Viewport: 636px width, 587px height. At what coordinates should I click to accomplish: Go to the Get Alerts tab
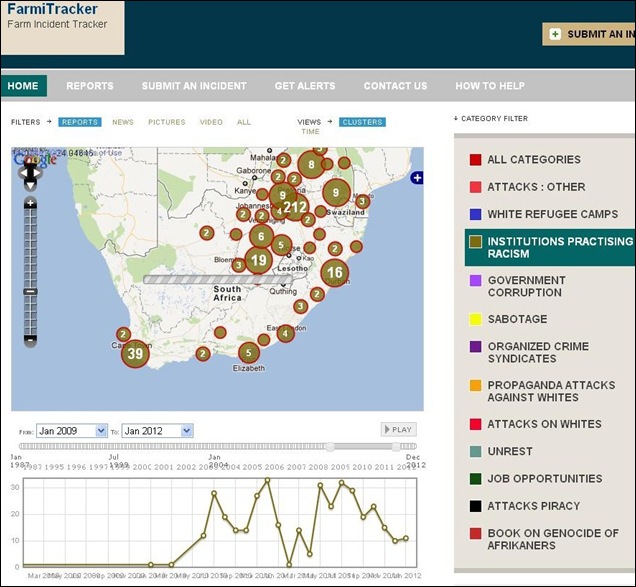tap(305, 86)
